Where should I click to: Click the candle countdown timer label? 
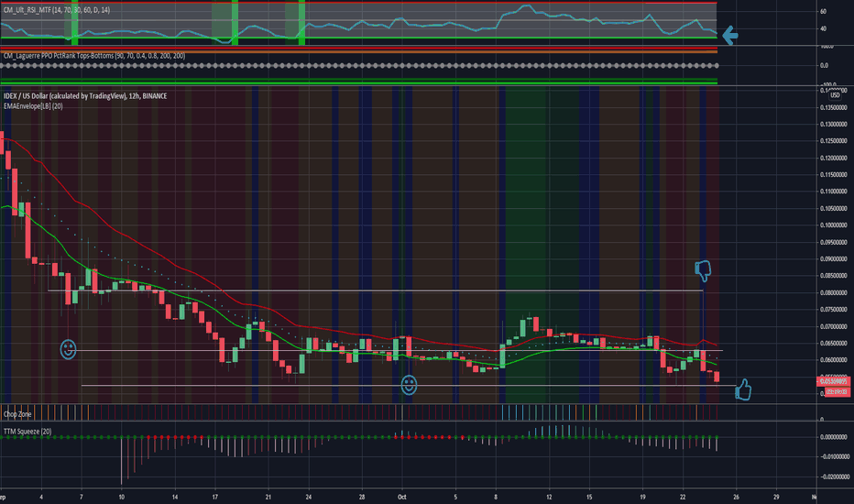(x=836, y=392)
